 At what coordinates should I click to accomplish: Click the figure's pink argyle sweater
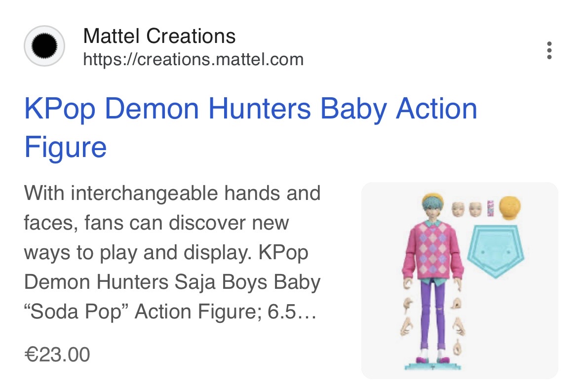point(433,251)
